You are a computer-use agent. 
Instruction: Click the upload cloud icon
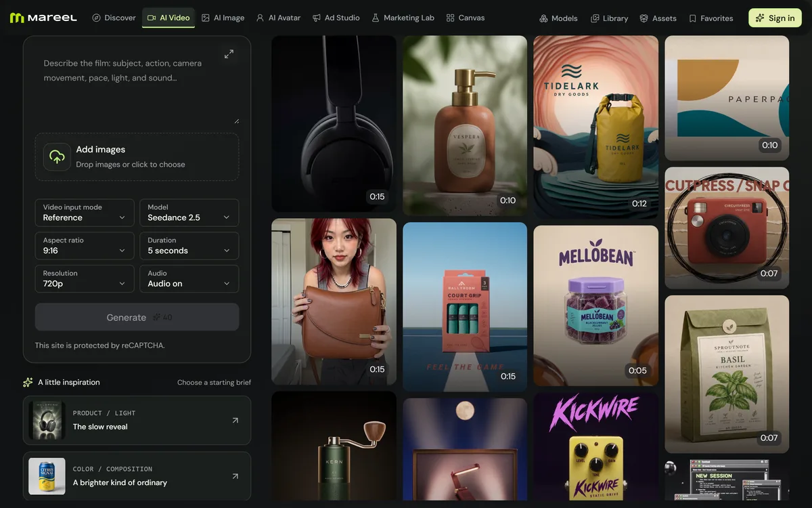(x=57, y=156)
